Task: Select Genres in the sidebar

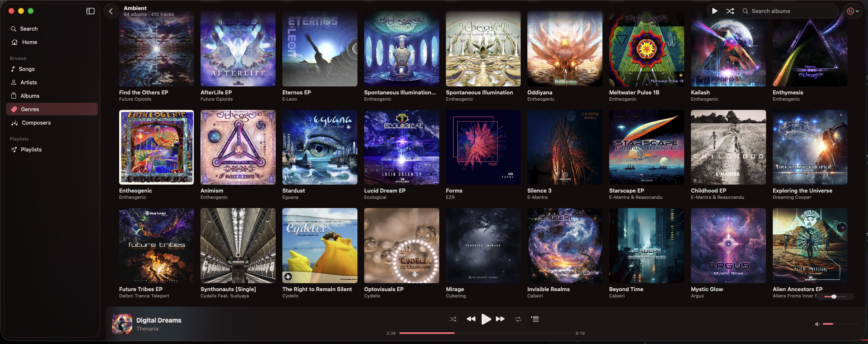Action: click(x=52, y=109)
